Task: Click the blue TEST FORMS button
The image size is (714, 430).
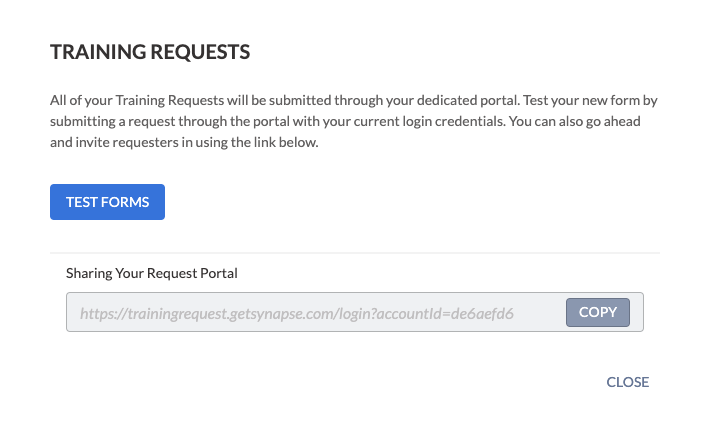Action: pyautogui.click(x=107, y=202)
